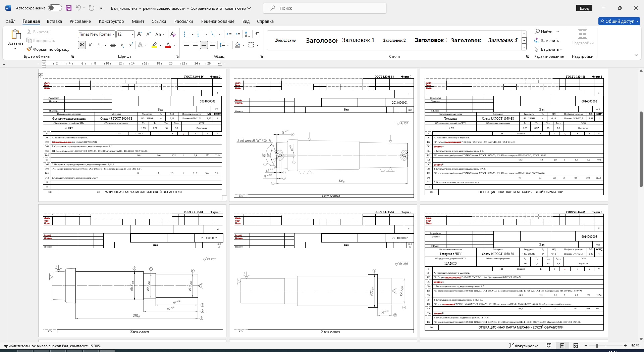This screenshot has height=352, width=644.
Task: Switch to the Рецензирование tab
Action: coord(218,21)
